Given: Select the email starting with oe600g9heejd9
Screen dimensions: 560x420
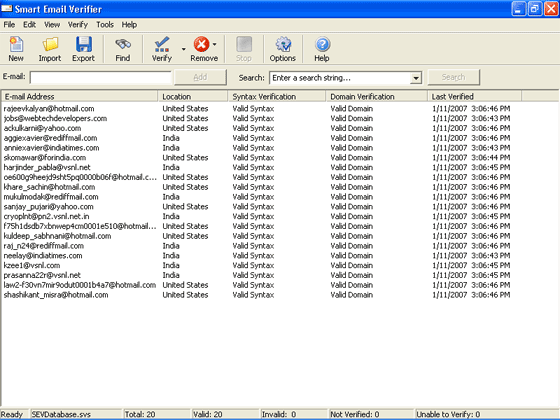Looking at the screenshot, I should [x=80, y=178].
